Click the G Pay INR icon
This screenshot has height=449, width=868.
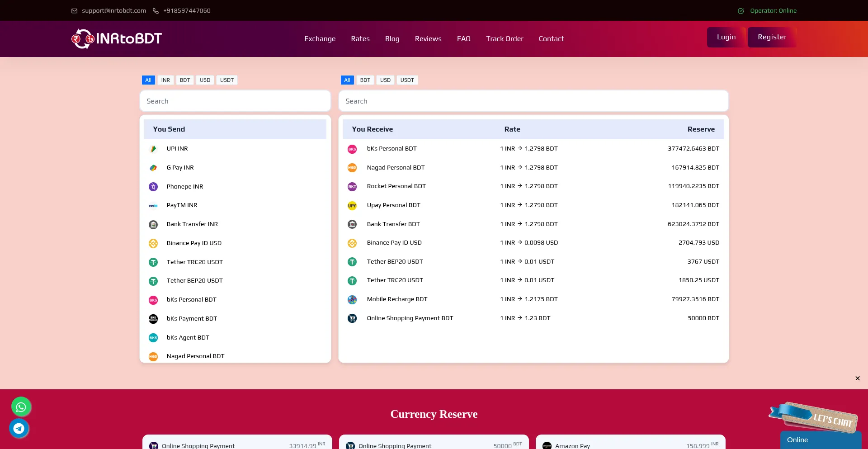click(x=153, y=168)
